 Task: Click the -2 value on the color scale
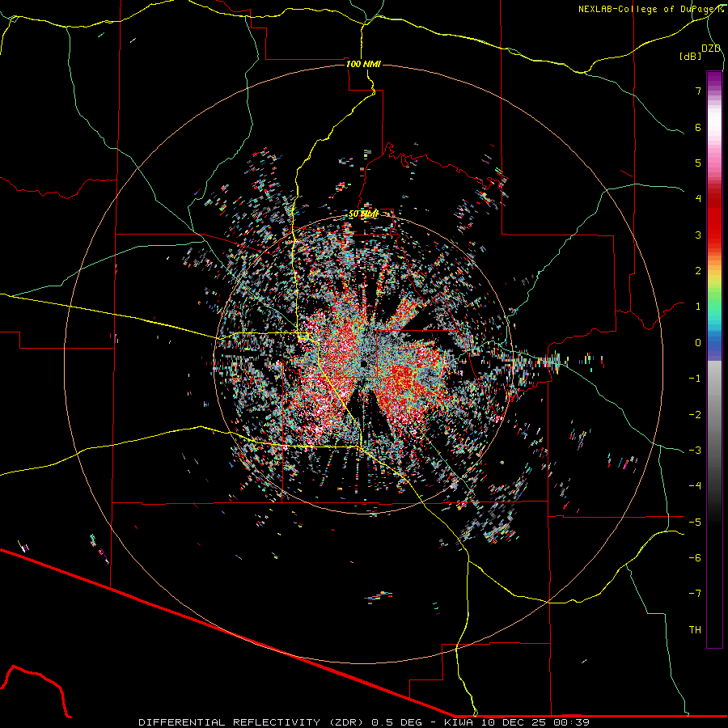(695, 415)
